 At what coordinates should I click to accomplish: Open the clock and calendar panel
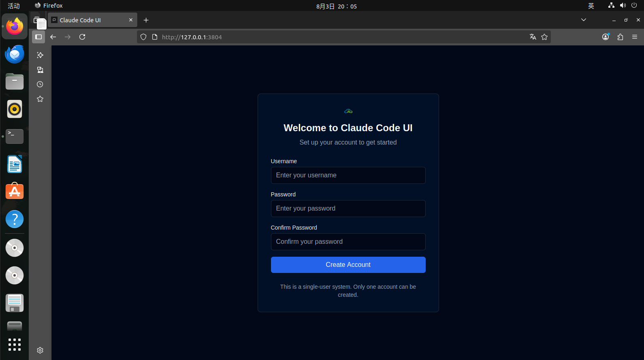337,6
